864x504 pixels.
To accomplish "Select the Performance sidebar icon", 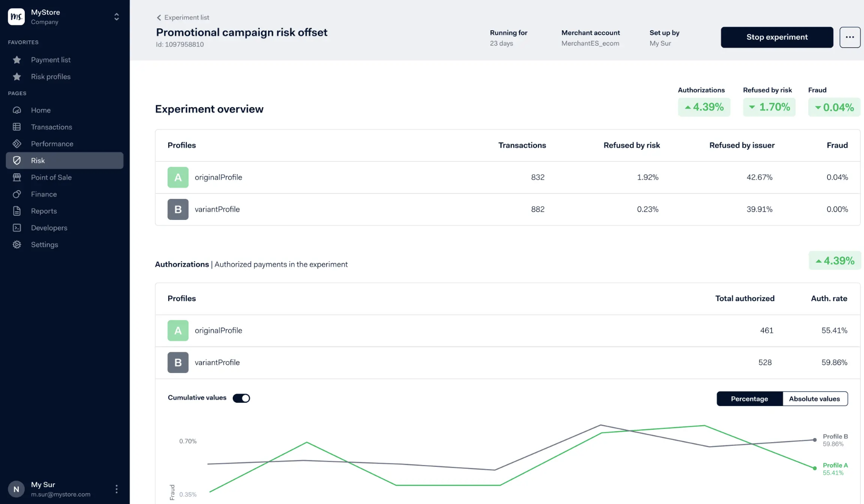I will pyautogui.click(x=16, y=143).
